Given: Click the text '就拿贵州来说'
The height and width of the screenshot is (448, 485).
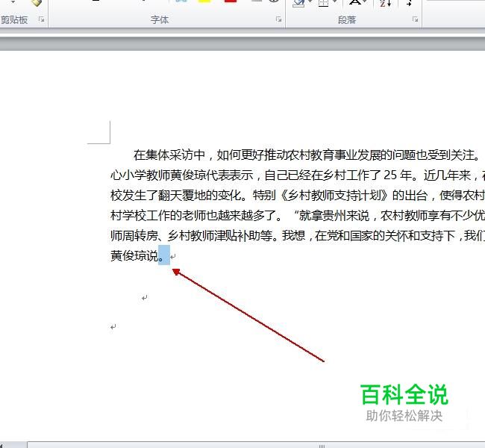Looking at the screenshot, I should click(x=334, y=216).
